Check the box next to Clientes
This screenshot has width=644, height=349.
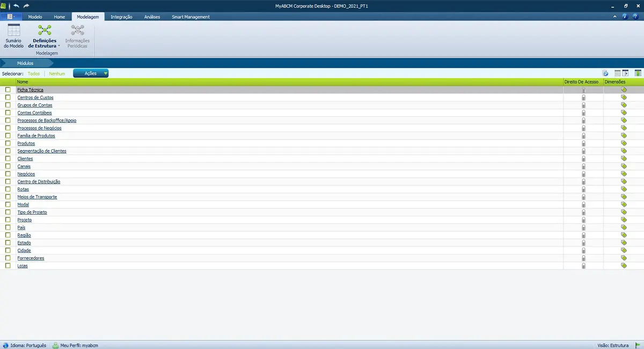click(x=8, y=159)
